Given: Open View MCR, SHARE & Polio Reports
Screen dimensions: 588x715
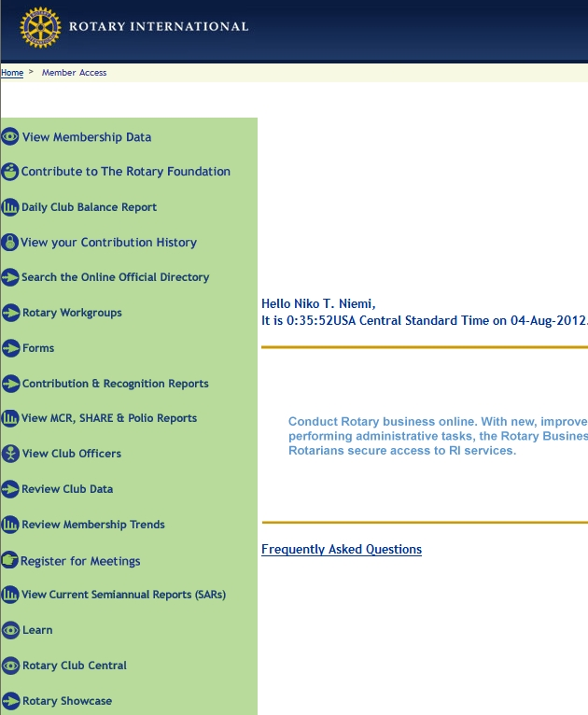Looking at the screenshot, I should pos(109,418).
